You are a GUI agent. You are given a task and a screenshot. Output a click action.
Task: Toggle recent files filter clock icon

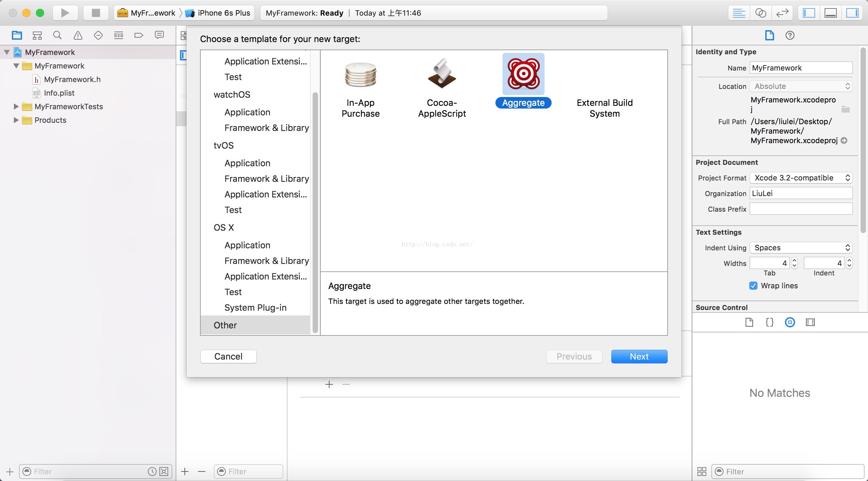152,472
